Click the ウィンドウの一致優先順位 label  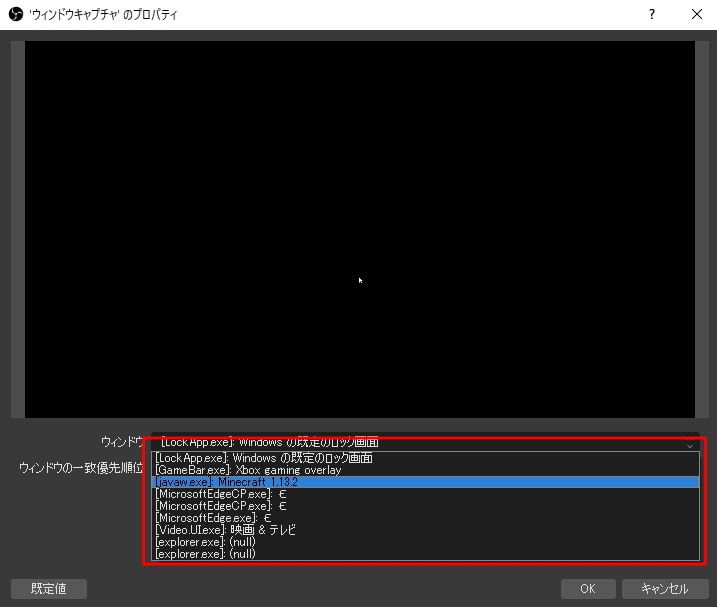click(80, 468)
